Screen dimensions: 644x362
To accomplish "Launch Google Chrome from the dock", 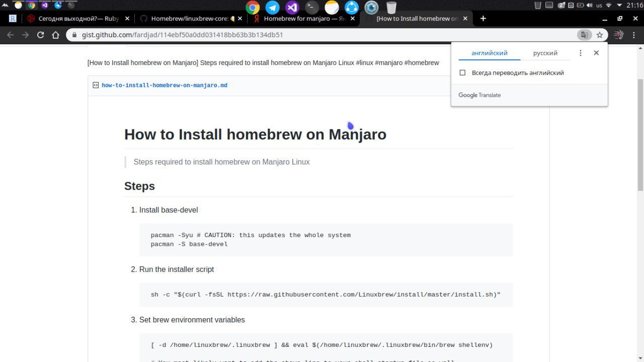I will pyautogui.click(x=253, y=7).
